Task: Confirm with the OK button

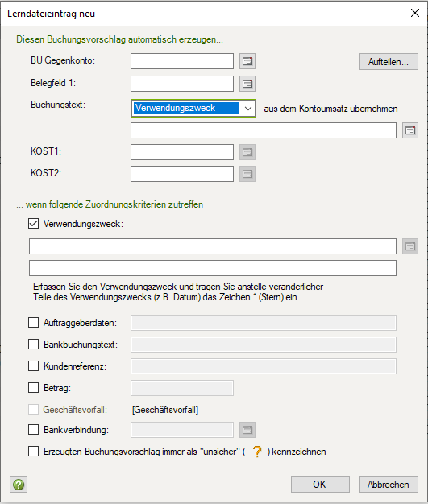Action: pos(320,484)
